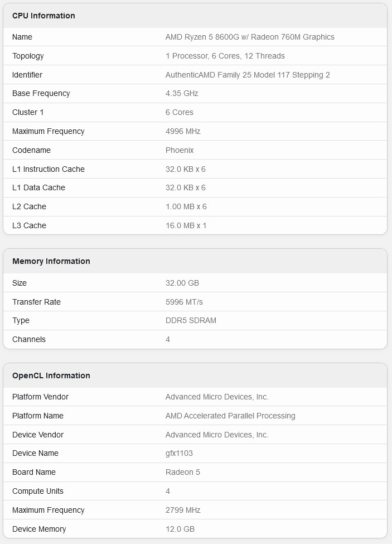Click the Channels label
392x544 pixels.
tap(29, 339)
